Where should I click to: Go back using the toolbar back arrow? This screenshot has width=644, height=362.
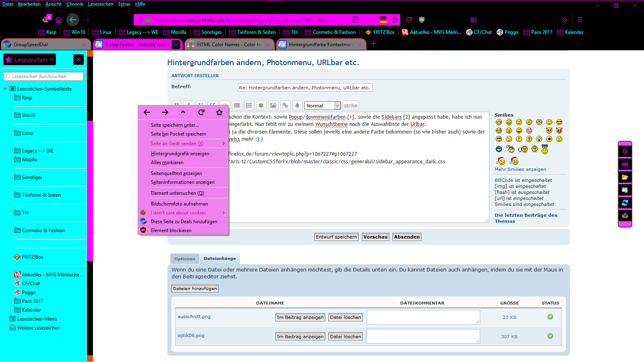click(x=72, y=20)
